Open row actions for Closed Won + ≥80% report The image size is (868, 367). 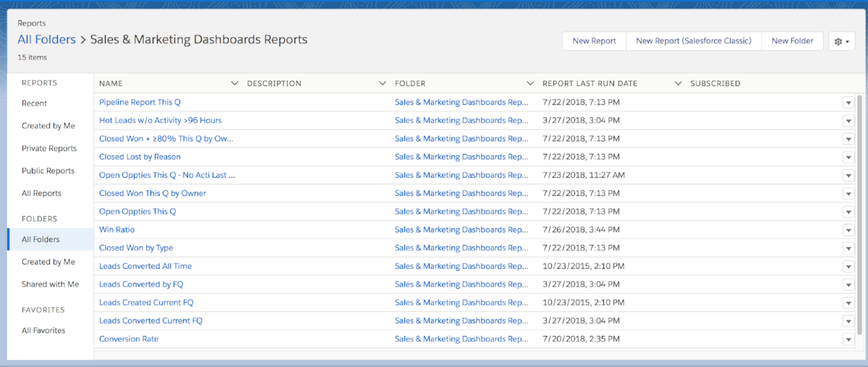848,139
